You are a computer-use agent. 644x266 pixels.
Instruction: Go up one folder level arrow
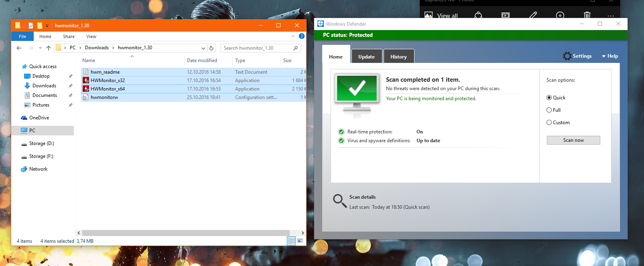[49, 48]
